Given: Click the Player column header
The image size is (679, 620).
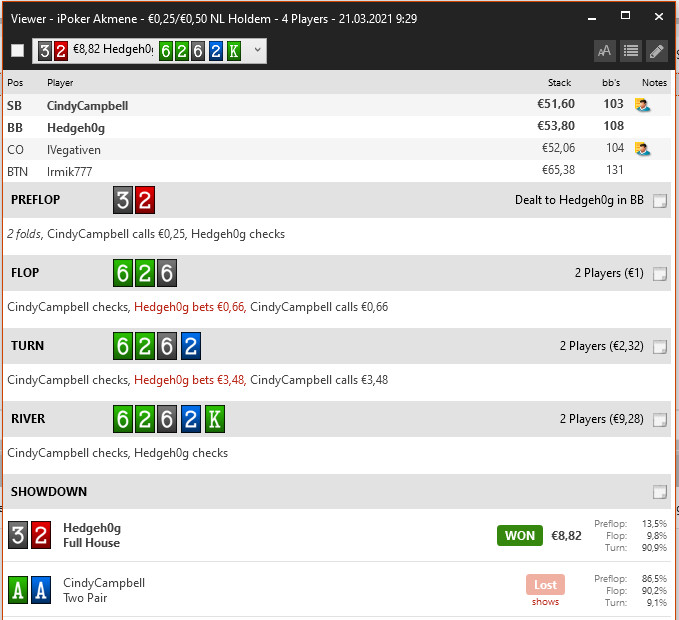Looking at the screenshot, I should coord(60,83).
